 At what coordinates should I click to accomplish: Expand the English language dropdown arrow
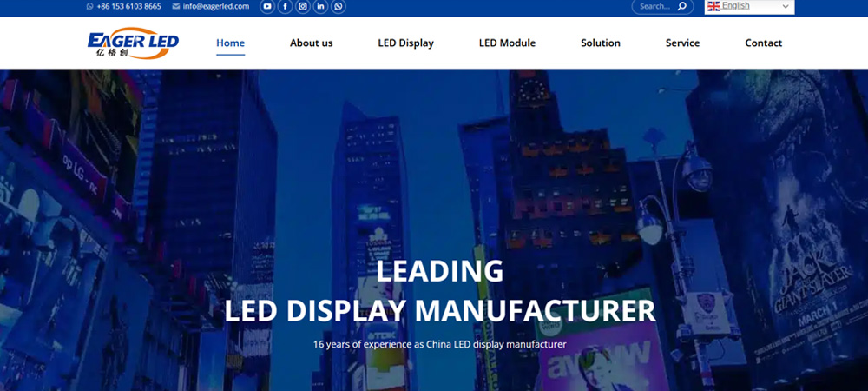786,7
